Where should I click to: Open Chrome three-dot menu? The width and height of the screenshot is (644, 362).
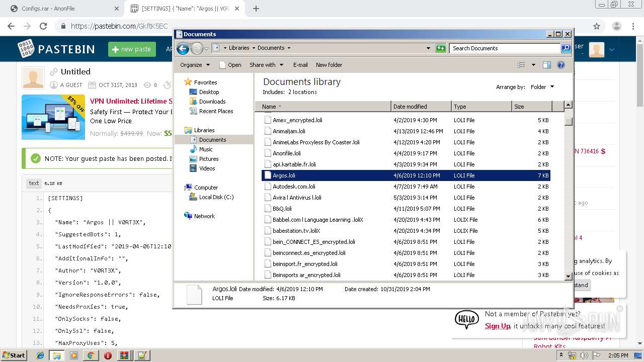pyautogui.click(x=632, y=26)
